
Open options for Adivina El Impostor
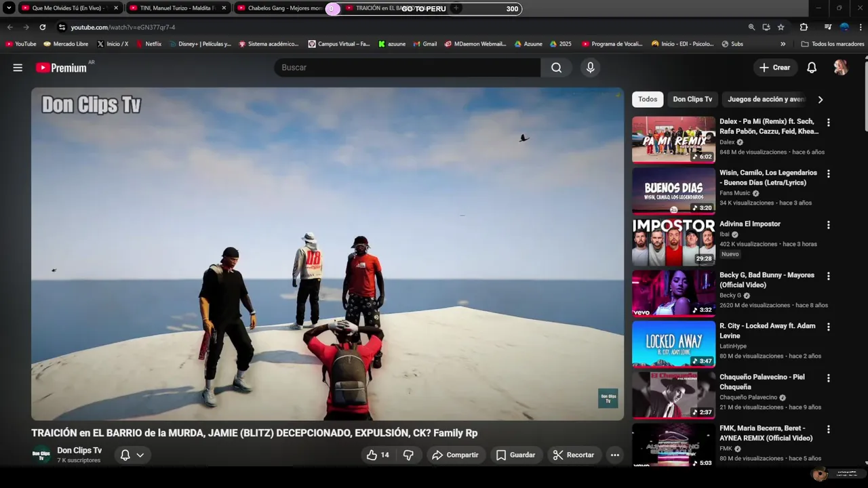[828, 225]
